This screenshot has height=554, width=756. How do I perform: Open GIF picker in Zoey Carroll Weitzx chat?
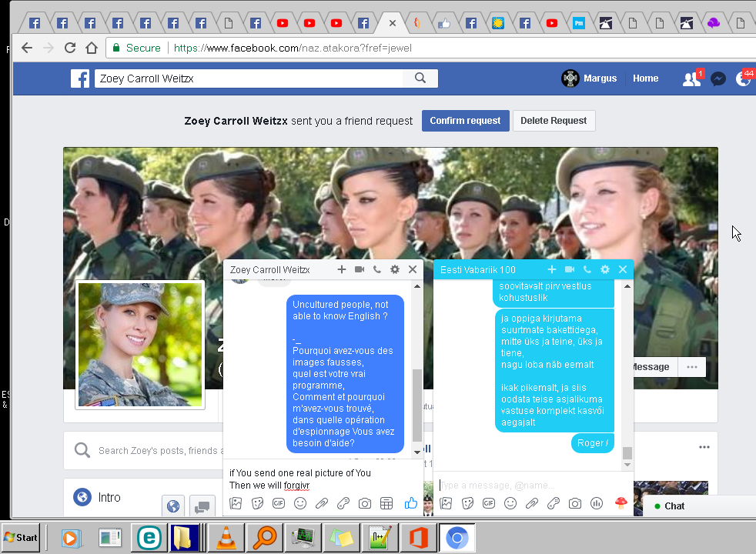coord(279,503)
